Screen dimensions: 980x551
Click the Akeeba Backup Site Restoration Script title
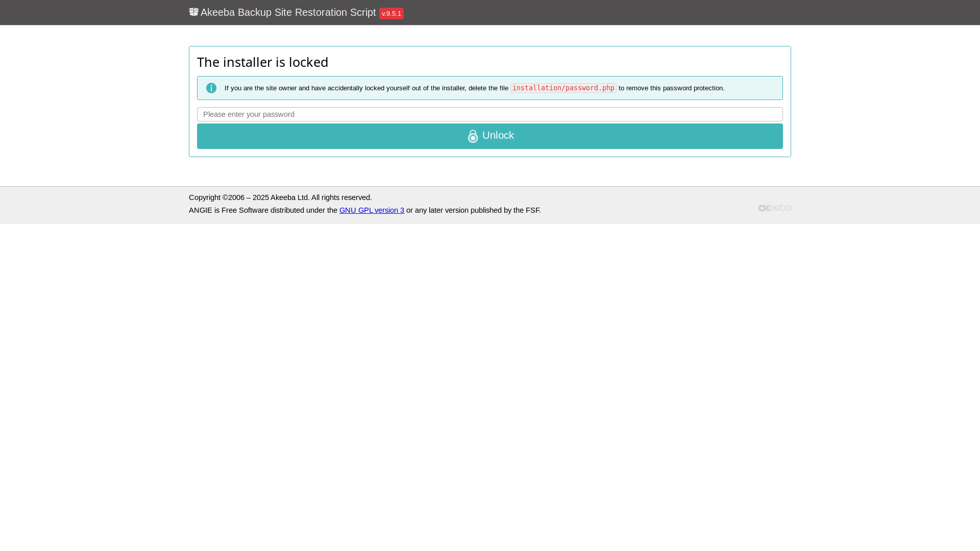pyautogui.click(x=288, y=12)
